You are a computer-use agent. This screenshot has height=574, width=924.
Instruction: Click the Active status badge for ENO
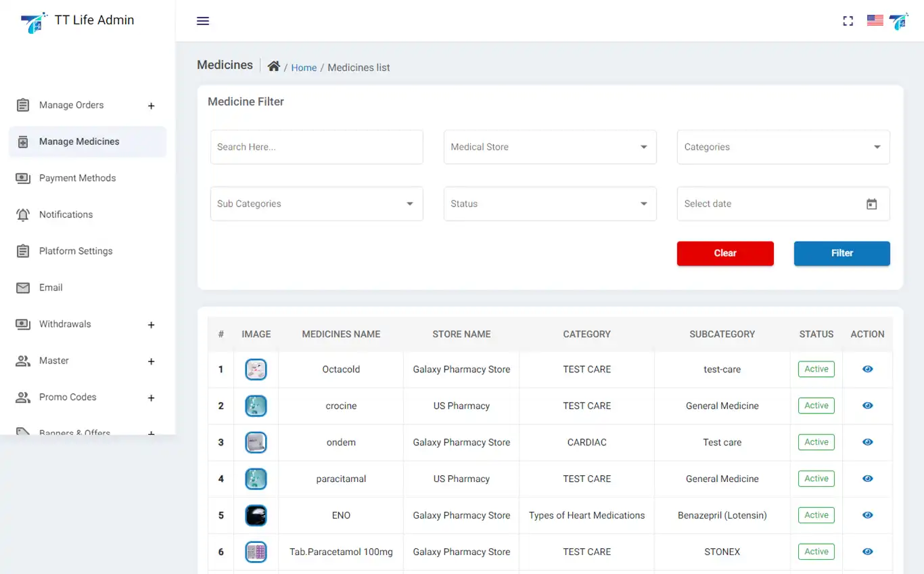[x=816, y=515]
